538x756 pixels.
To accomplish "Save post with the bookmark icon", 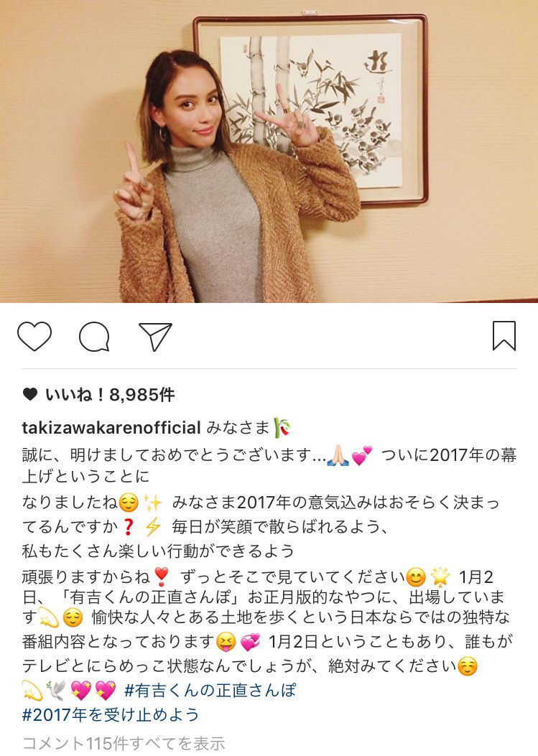I will tap(504, 335).
